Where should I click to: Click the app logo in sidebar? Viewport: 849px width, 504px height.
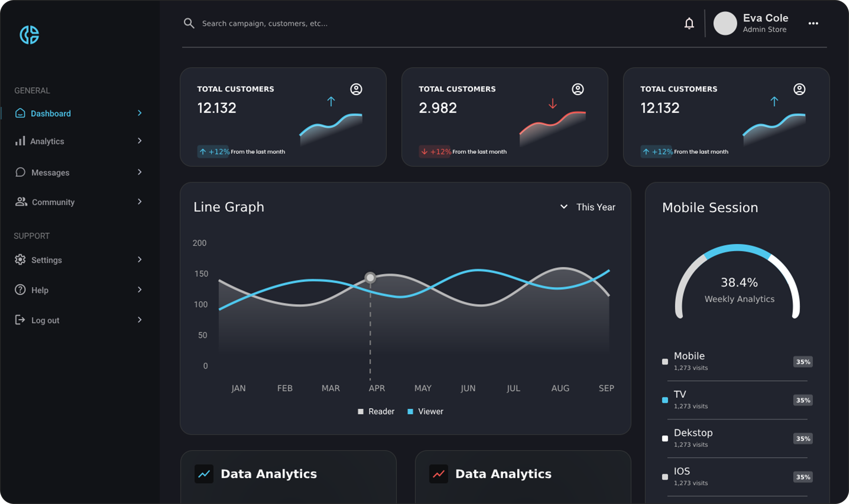[x=29, y=35]
